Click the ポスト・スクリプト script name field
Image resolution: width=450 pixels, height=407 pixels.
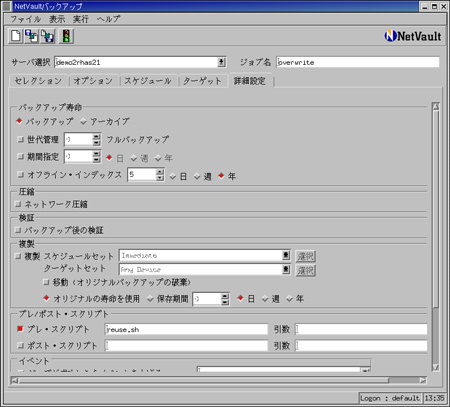click(x=186, y=346)
